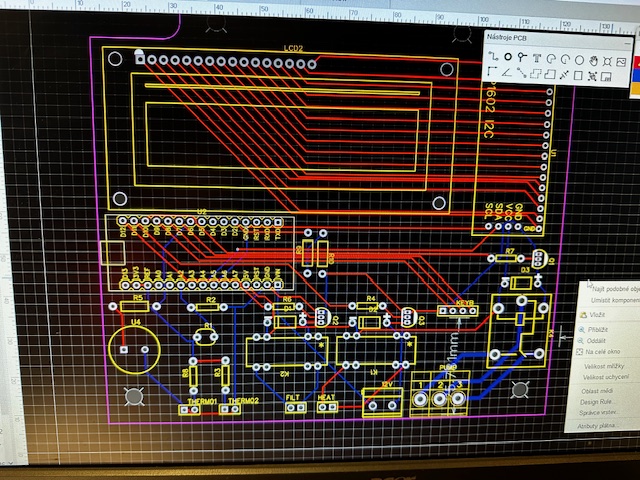Select the Pad tool in PCB tools
The image size is (640, 480).
point(507,57)
